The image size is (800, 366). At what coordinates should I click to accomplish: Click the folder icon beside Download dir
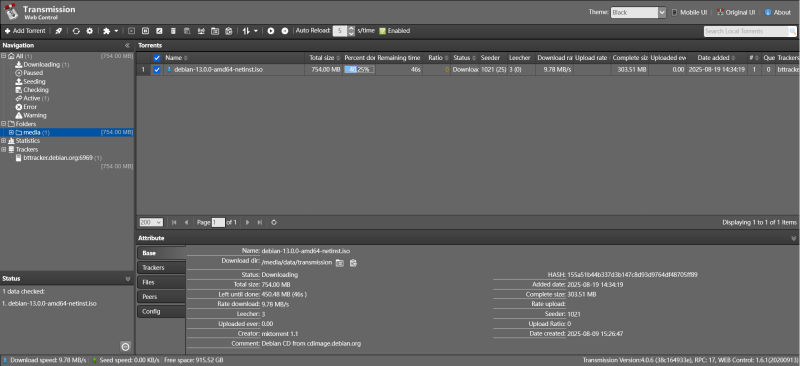pyautogui.click(x=340, y=263)
